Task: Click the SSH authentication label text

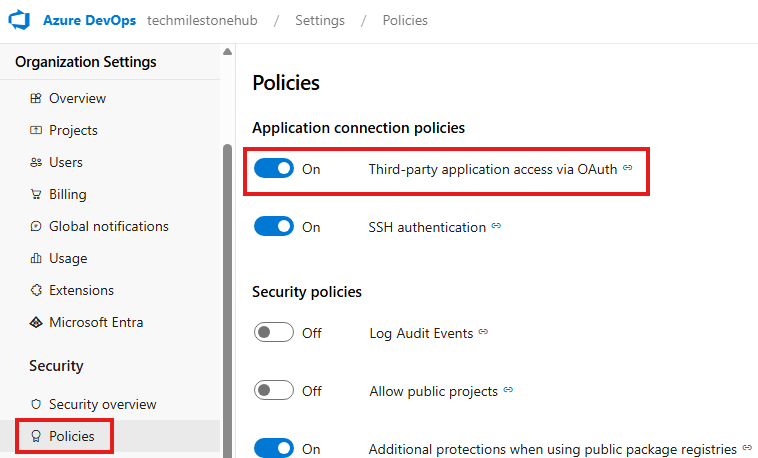Action: (427, 227)
